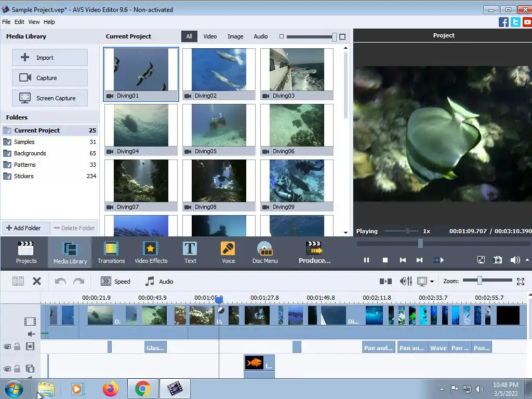Click the main video track audio icon
532x399 pixels.
pyautogui.click(x=32, y=334)
